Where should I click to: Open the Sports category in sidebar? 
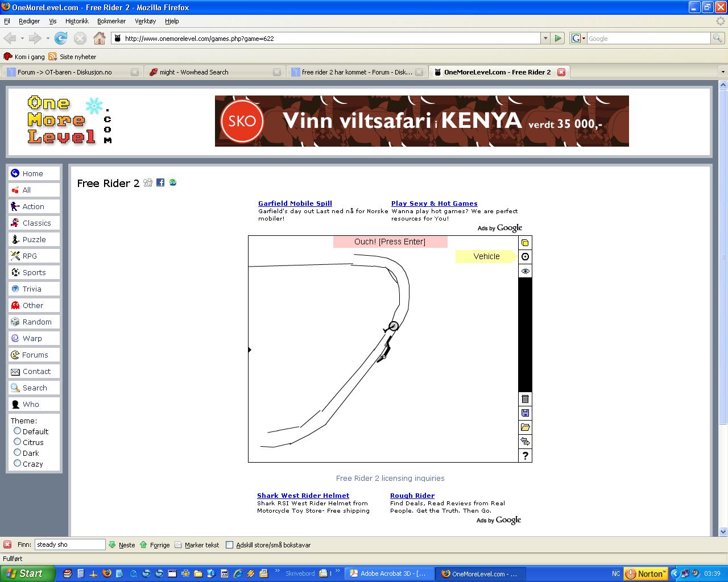click(34, 272)
